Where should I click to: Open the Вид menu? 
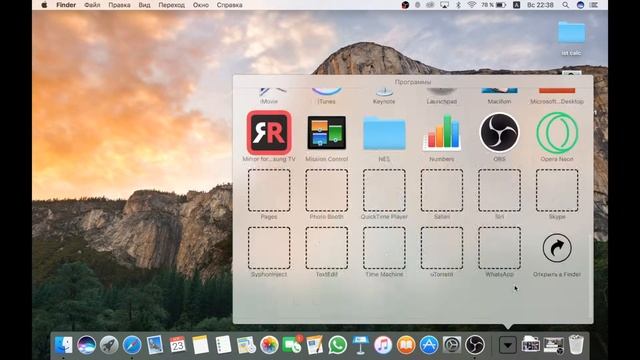[x=144, y=5]
